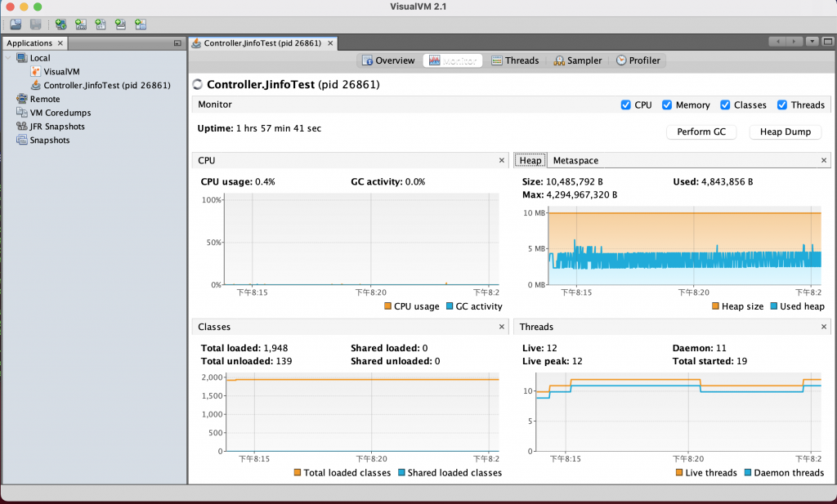This screenshot has width=837, height=504.
Task: Open the Overview tab
Action: tap(388, 60)
